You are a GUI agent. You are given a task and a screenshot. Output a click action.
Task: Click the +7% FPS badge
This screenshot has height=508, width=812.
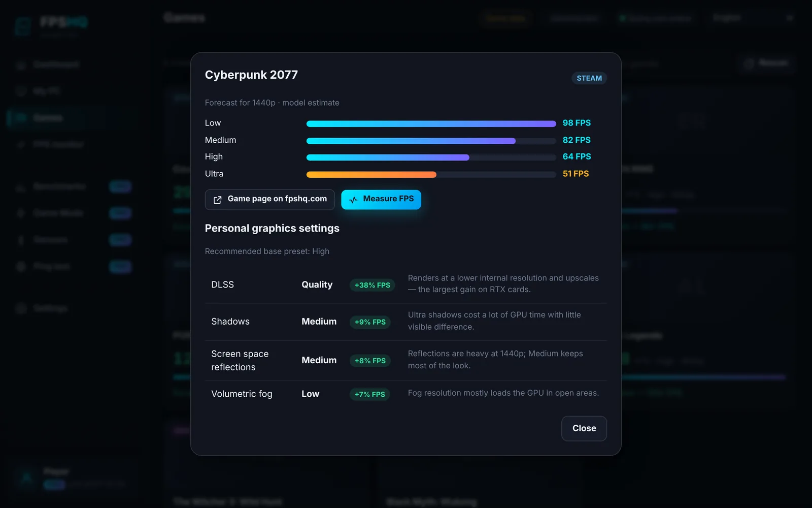pos(369,394)
